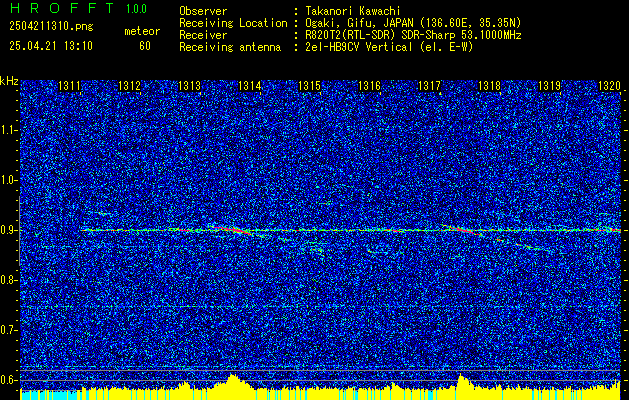
Task: Click the red meteor echo after 1317
Action: point(464,230)
